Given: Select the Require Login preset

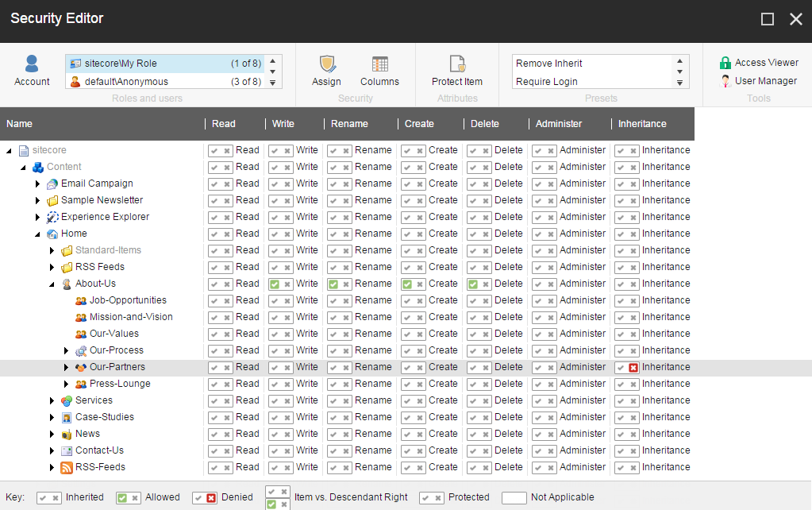Looking at the screenshot, I should 547,82.
